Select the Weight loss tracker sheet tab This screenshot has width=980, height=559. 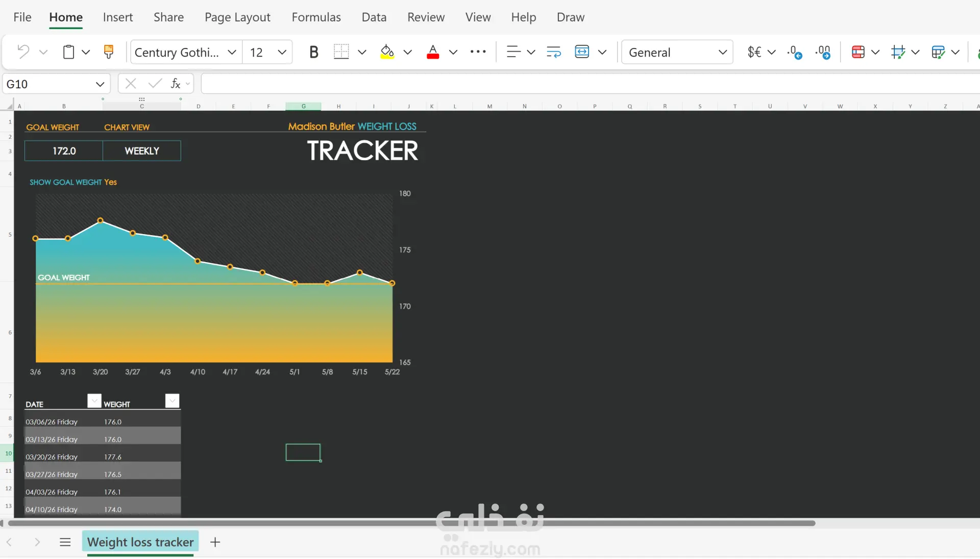(x=140, y=542)
